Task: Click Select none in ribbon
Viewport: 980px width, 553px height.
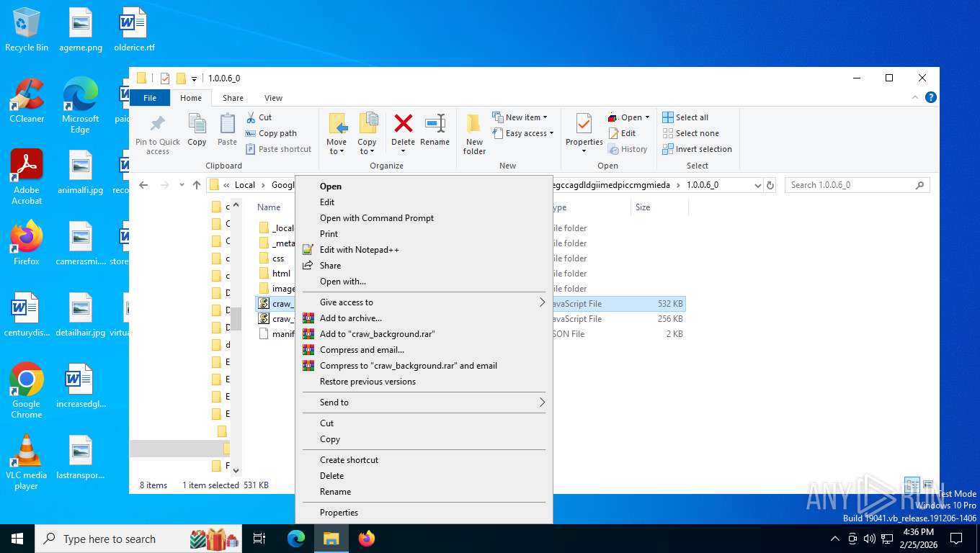Action: coord(690,133)
